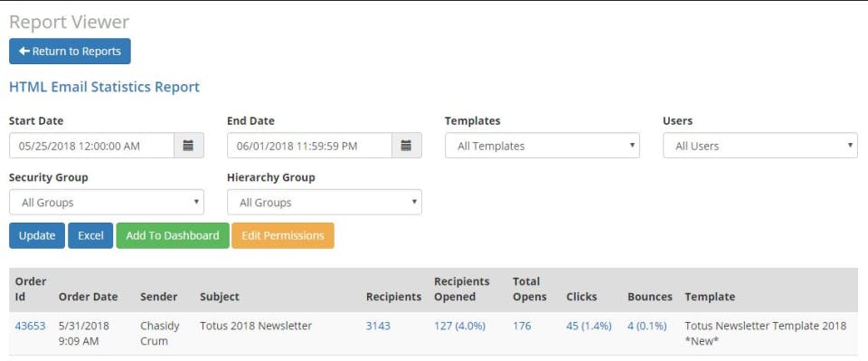The width and height of the screenshot is (868, 361).
Task: Click the Recipients column header
Action: tap(393, 297)
